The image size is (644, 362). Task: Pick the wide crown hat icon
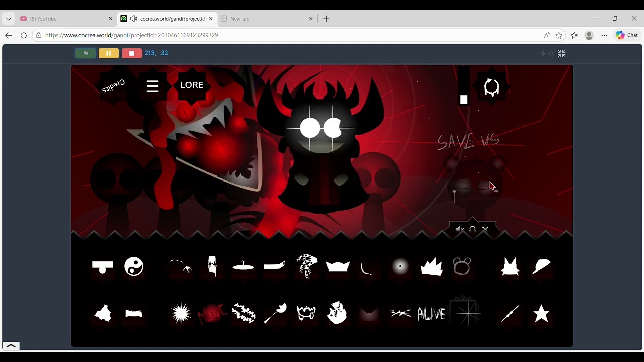point(338,266)
